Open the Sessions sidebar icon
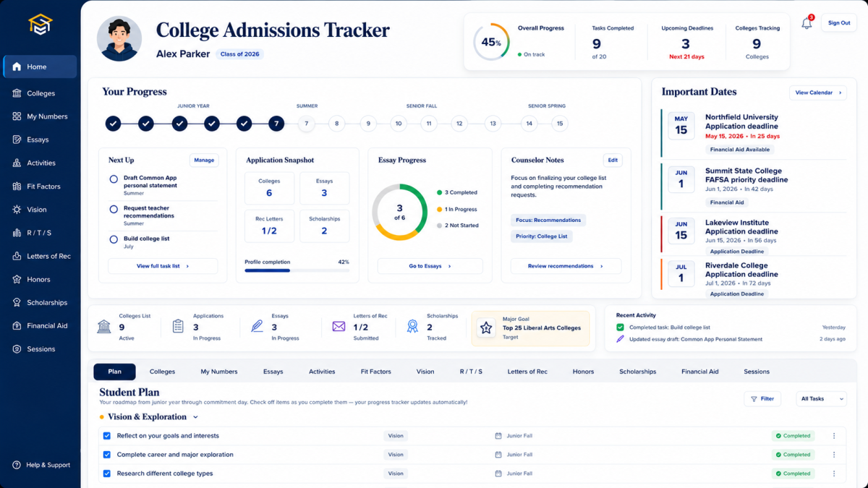Viewport: 868px width, 488px height. (x=17, y=349)
